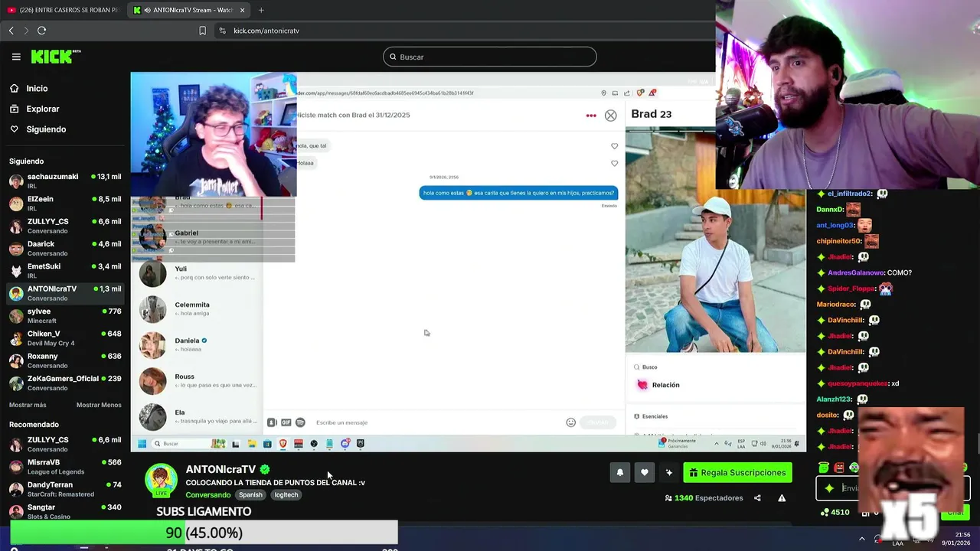Open sylvee Minecraft channel in sidebar
This screenshot has width=980, height=551.
click(65, 316)
